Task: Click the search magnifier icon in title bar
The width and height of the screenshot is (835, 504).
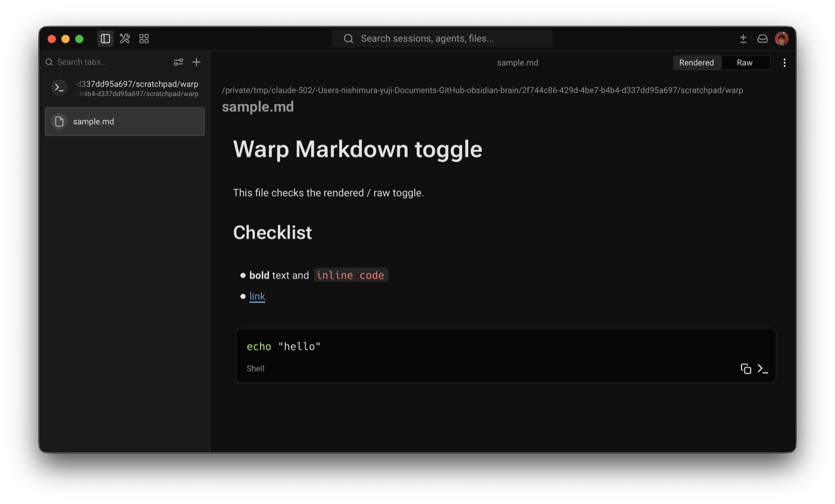Action: [x=349, y=39]
